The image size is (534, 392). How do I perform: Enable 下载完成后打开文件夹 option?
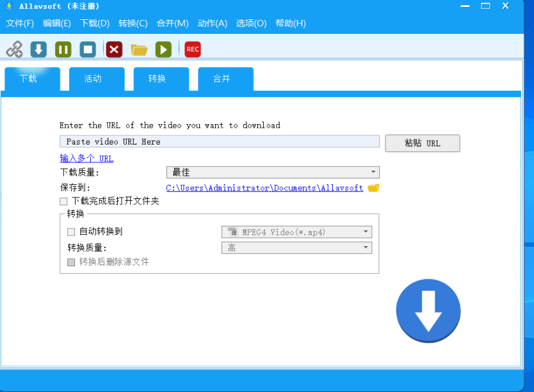(63, 201)
